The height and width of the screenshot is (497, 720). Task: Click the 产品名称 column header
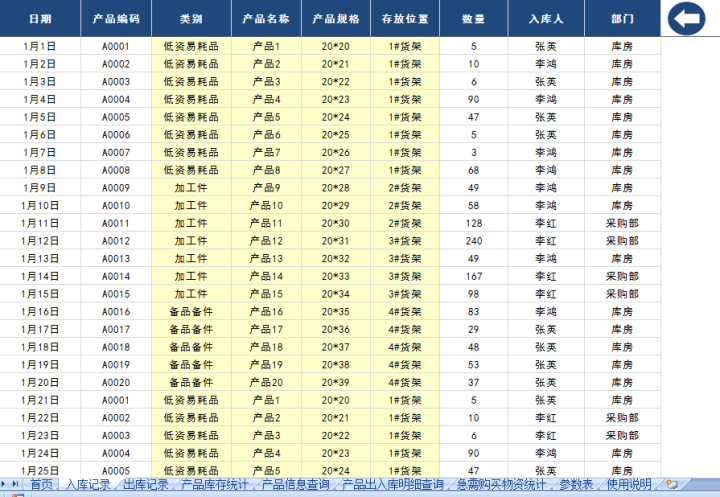pos(266,18)
